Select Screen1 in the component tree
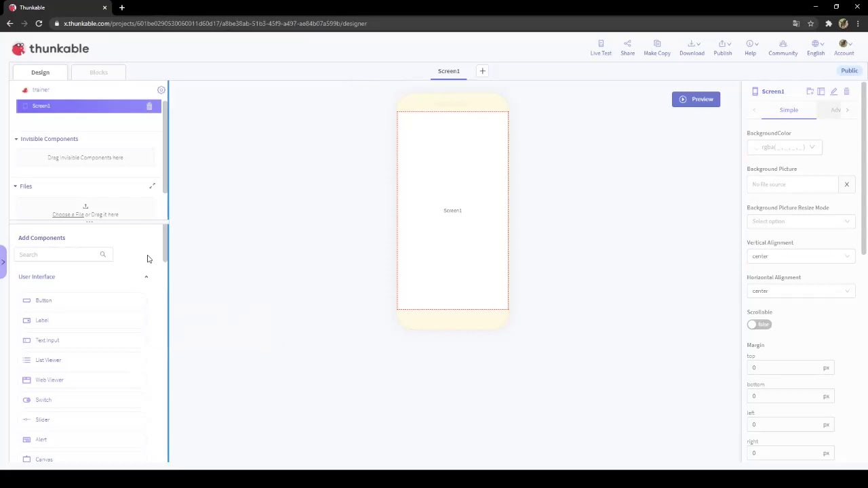 point(89,106)
